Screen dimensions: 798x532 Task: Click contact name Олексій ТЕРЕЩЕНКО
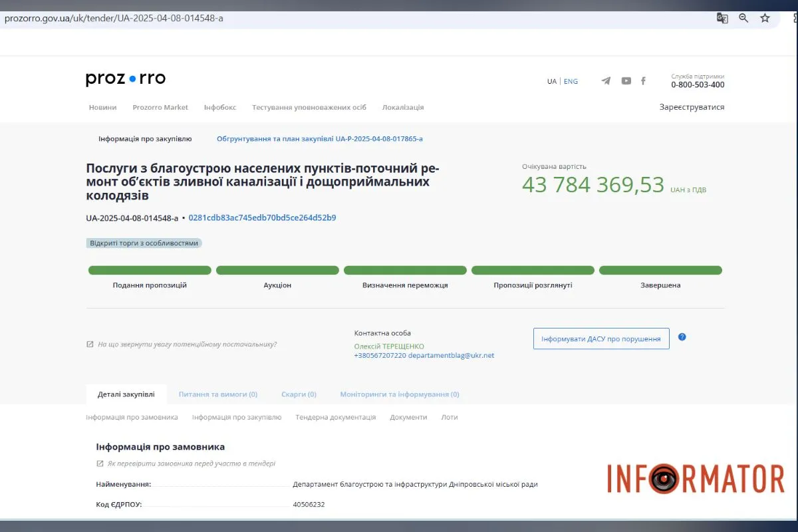pyautogui.click(x=389, y=346)
